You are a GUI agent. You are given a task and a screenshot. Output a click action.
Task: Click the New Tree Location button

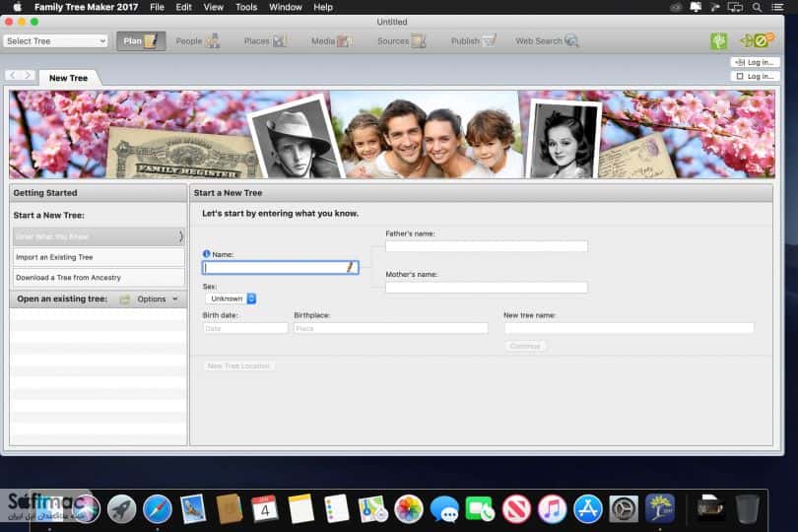238,366
